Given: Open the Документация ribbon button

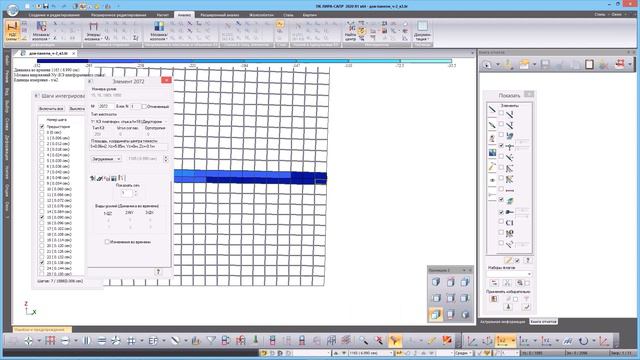Looking at the screenshot, I should [x=422, y=31].
